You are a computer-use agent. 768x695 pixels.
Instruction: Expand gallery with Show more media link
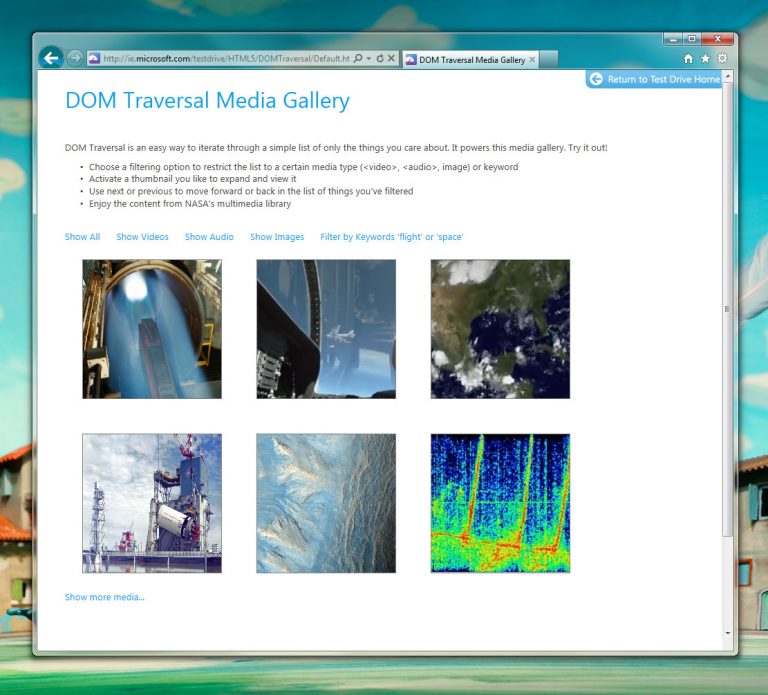coord(104,597)
